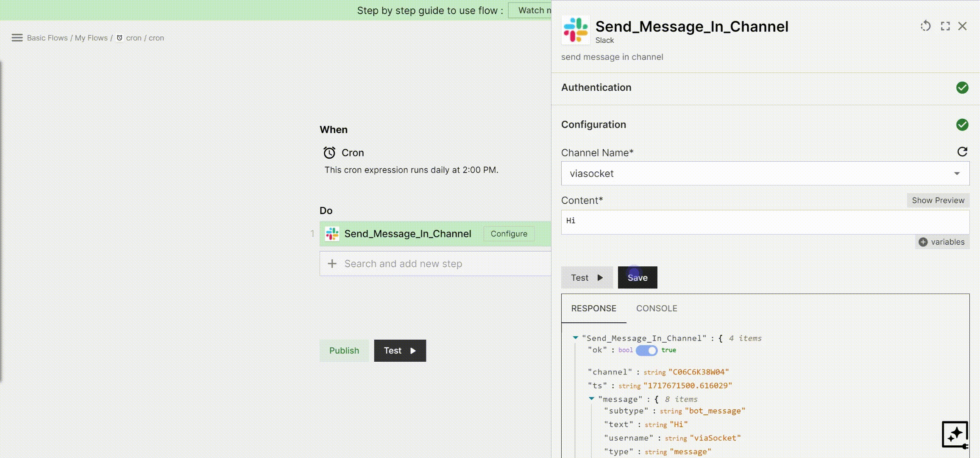Open the AI assistant sparkle icon
The image size is (980, 458).
pyautogui.click(x=955, y=434)
